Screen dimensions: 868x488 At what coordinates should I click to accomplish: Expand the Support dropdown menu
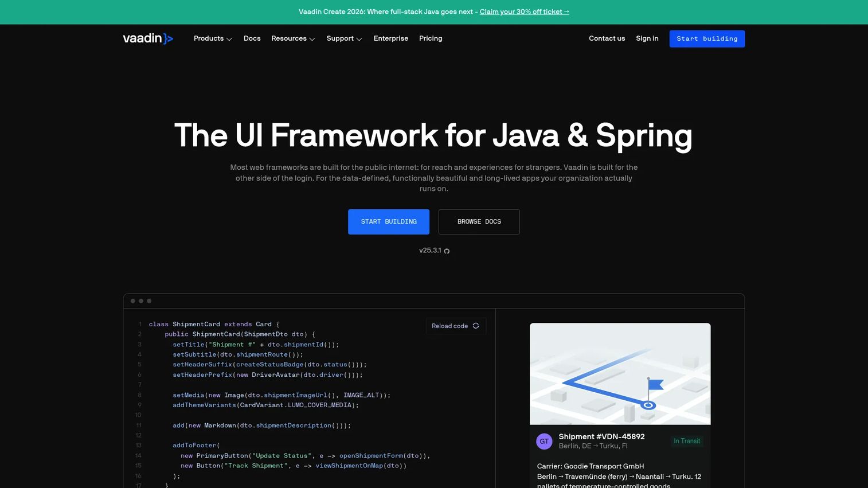click(x=344, y=38)
